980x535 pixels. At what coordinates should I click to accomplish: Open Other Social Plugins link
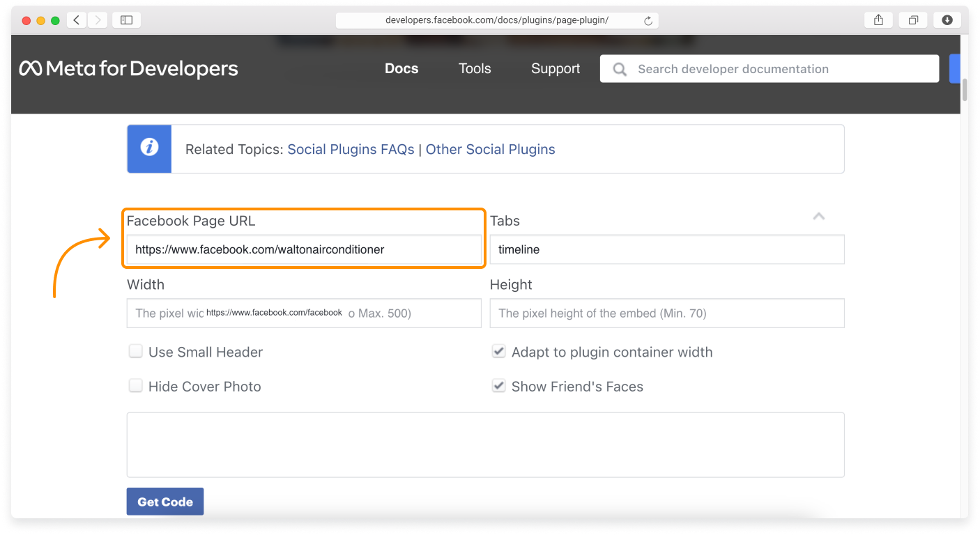pos(491,149)
